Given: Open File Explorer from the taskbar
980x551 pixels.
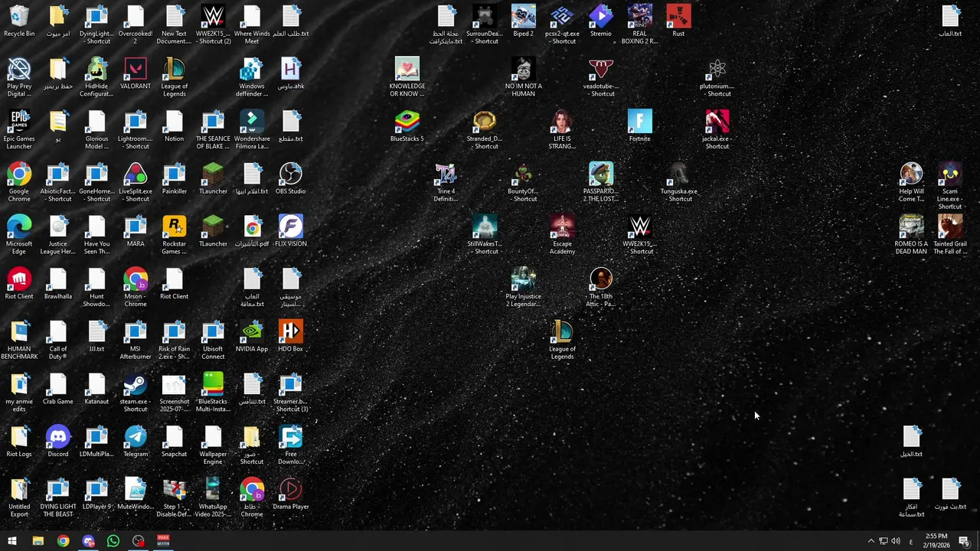Looking at the screenshot, I should click(x=38, y=541).
